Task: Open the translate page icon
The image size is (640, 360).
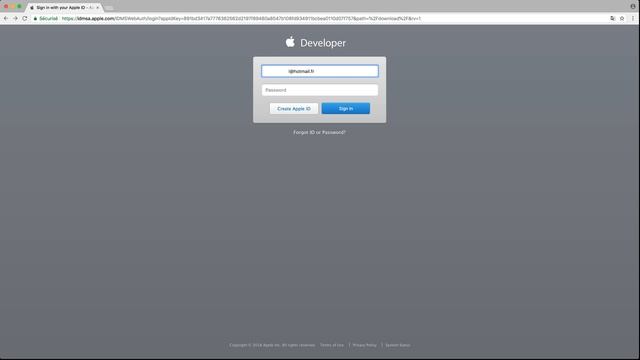Action: 613,18
